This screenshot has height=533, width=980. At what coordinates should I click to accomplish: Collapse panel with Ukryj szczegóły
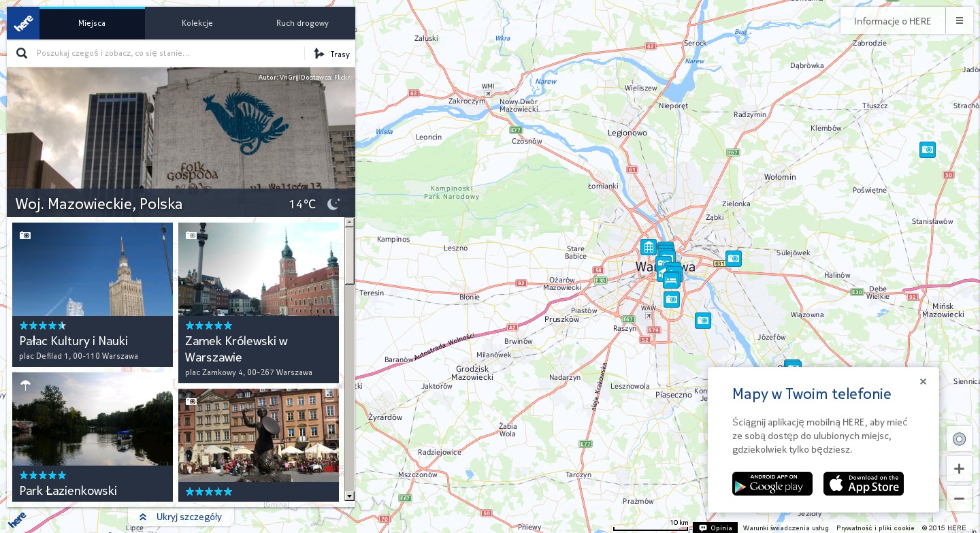(x=181, y=517)
